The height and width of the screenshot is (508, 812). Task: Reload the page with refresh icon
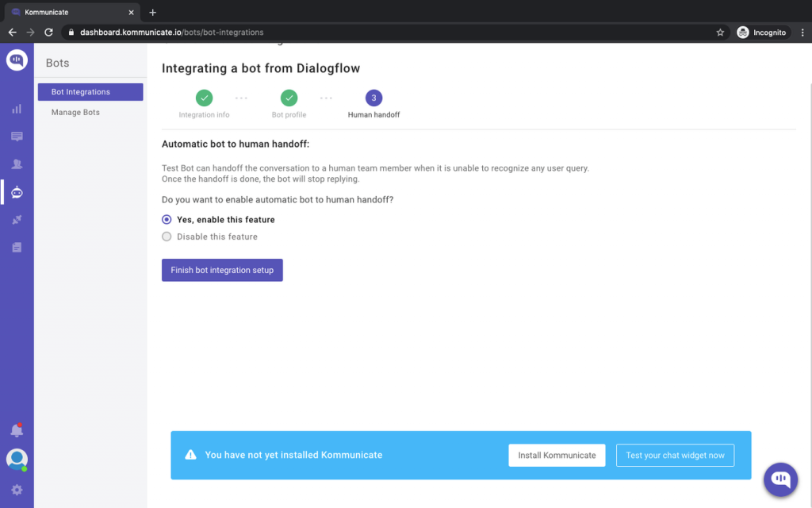tap(48, 32)
